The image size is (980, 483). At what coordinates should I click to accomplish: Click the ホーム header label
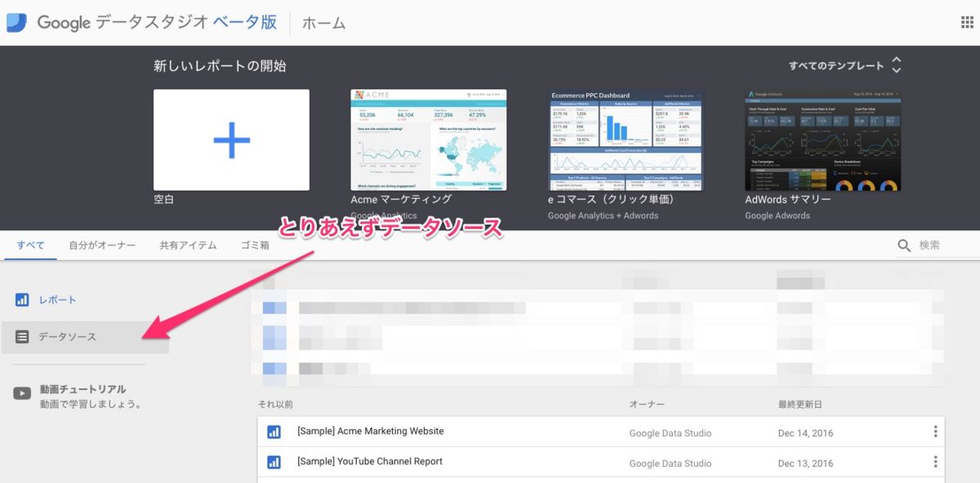(x=323, y=23)
